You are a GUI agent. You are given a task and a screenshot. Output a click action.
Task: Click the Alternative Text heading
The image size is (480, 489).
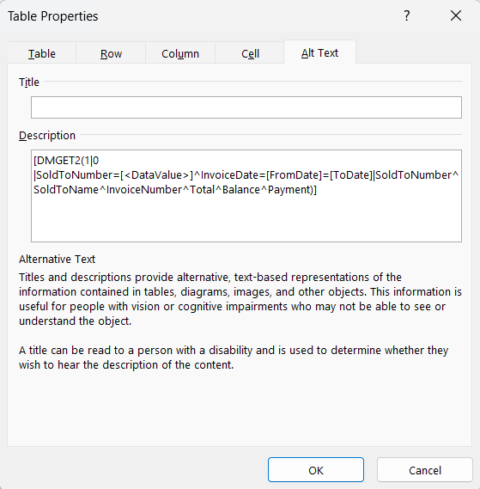click(57, 259)
